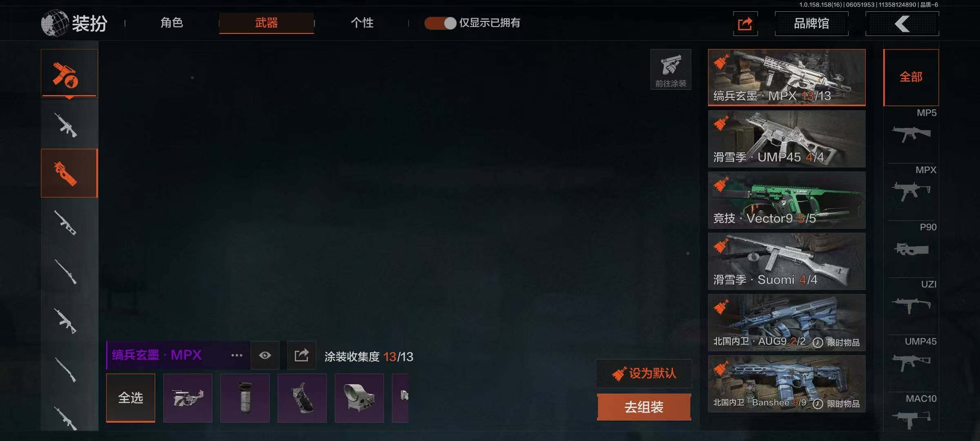This screenshot has width=980, height=441.
Task: Toggle preview eye for 缟兵玄墨 MPX
Action: [265, 355]
